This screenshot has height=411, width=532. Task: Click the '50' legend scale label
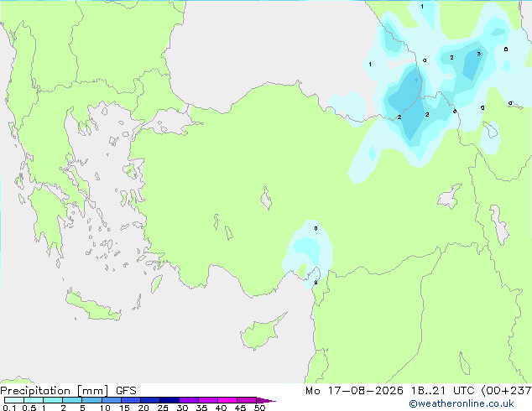(259, 408)
